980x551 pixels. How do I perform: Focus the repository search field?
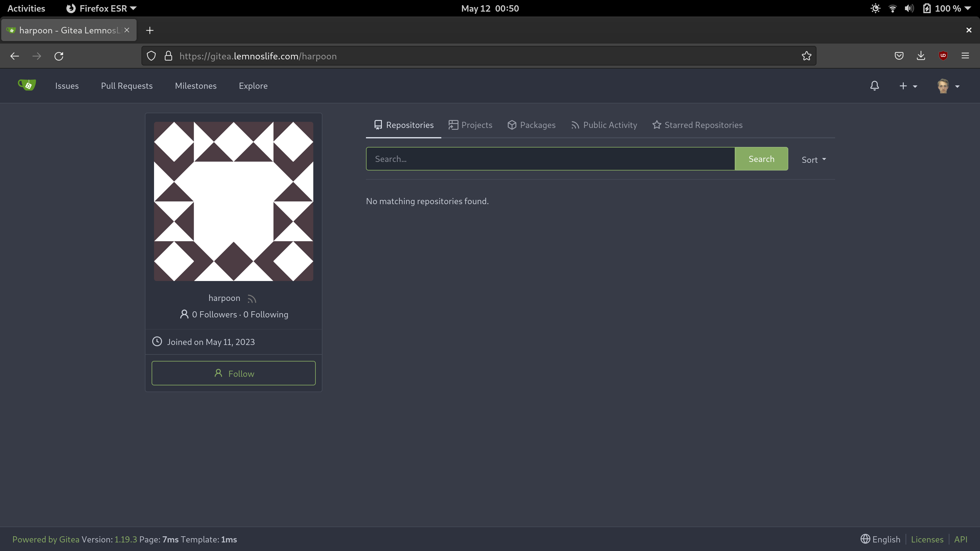click(550, 159)
